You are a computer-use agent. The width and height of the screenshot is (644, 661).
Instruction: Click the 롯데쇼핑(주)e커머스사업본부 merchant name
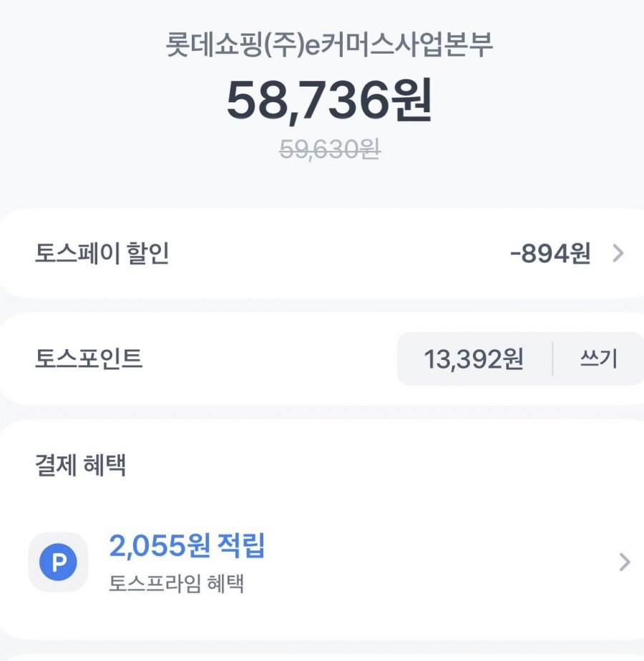tap(328, 45)
